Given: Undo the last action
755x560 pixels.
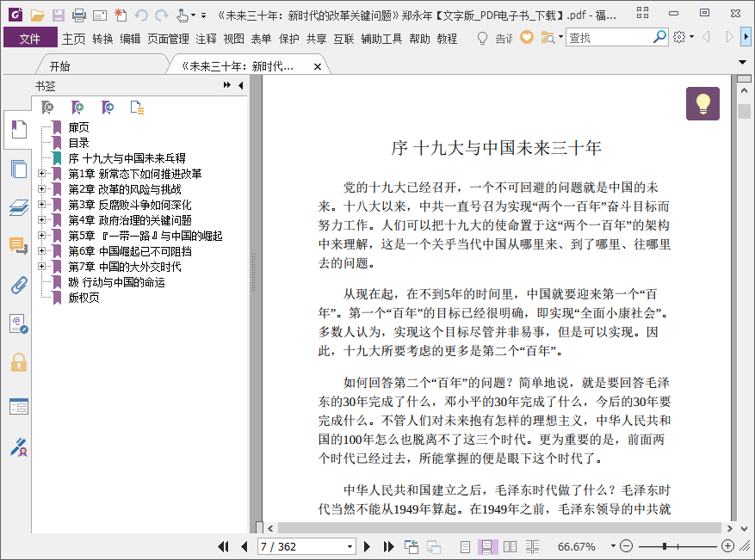Looking at the screenshot, I should point(141,15).
